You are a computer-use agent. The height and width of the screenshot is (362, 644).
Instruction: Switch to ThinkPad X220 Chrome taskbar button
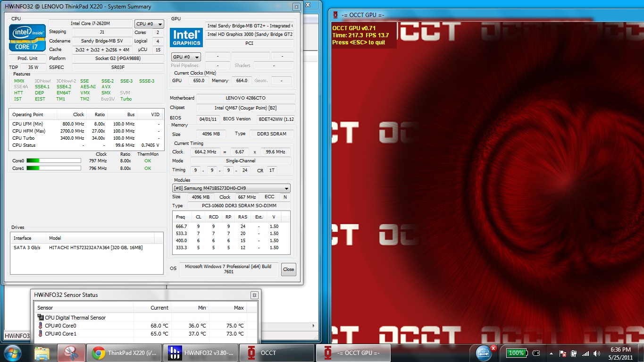pyautogui.click(x=124, y=353)
